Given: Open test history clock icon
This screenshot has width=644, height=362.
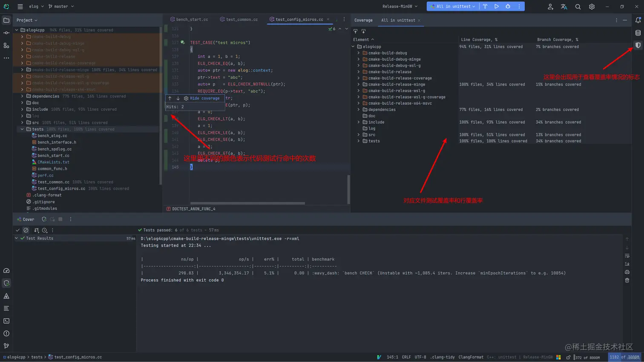Looking at the screenshot, I should (44, 230).
